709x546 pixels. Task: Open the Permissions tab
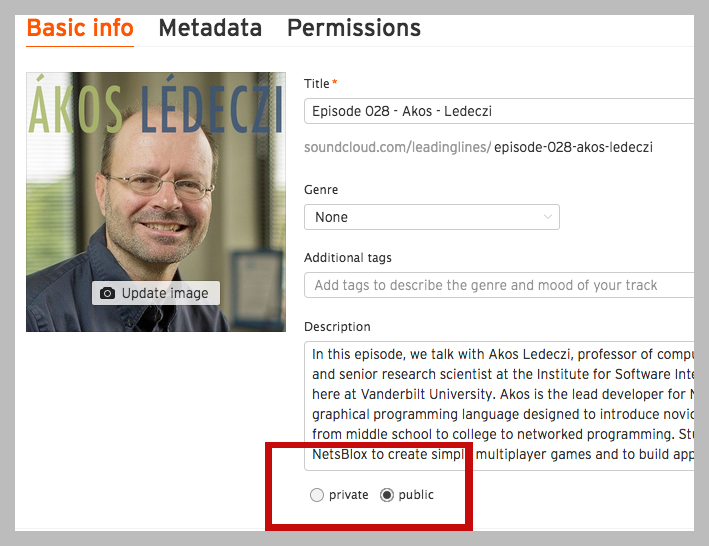[354, 28]
